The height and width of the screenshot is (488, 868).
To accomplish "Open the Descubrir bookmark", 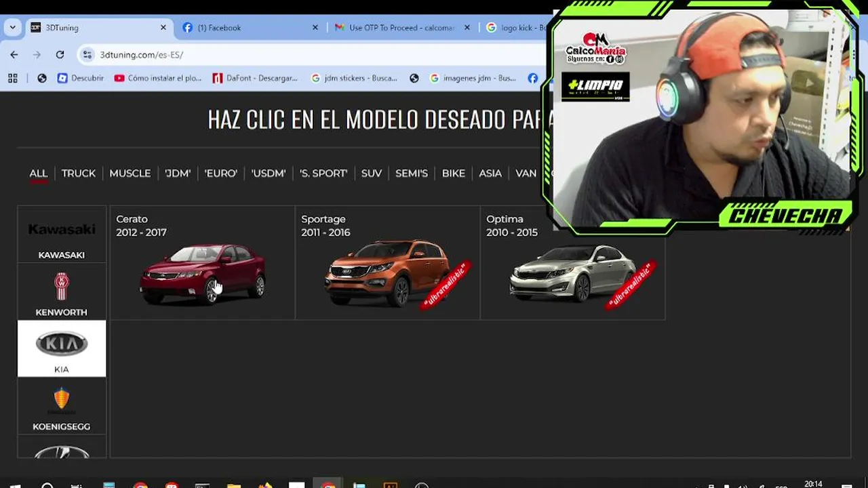I will (x=81, y=78).
